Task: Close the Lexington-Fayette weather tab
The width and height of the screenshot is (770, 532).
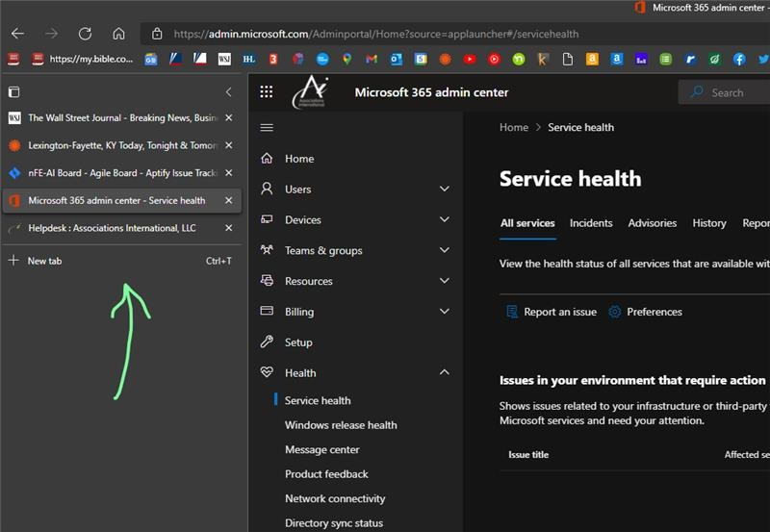Action: click(229, 145)
